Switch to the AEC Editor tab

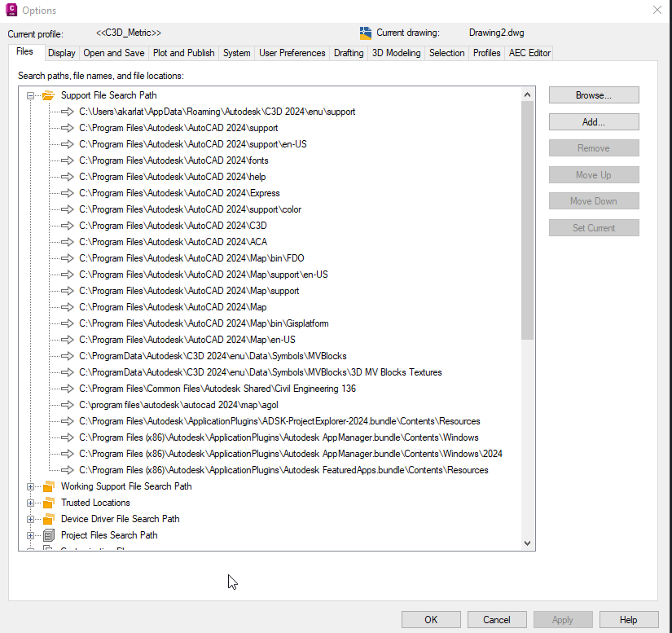coord(529,53)
